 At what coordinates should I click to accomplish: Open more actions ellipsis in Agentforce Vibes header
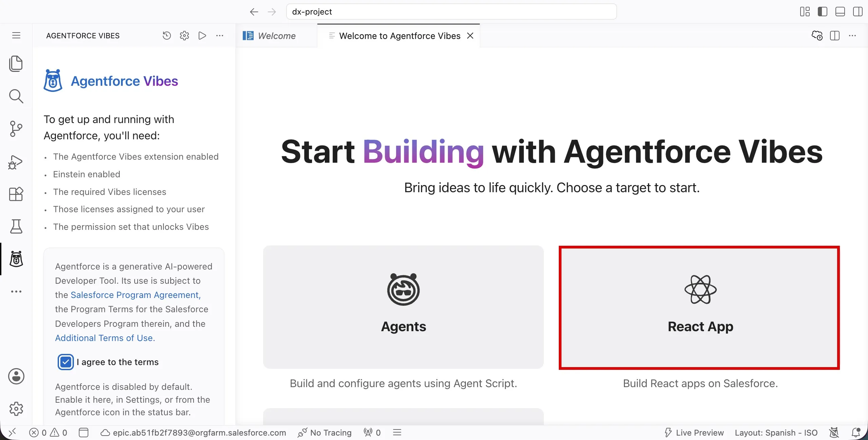220,36
